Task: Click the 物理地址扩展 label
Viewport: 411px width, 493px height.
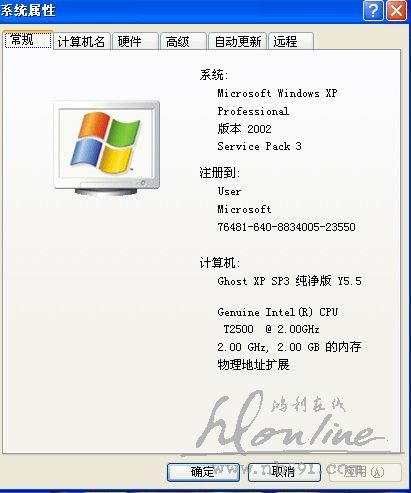Action: coord(253,365)
